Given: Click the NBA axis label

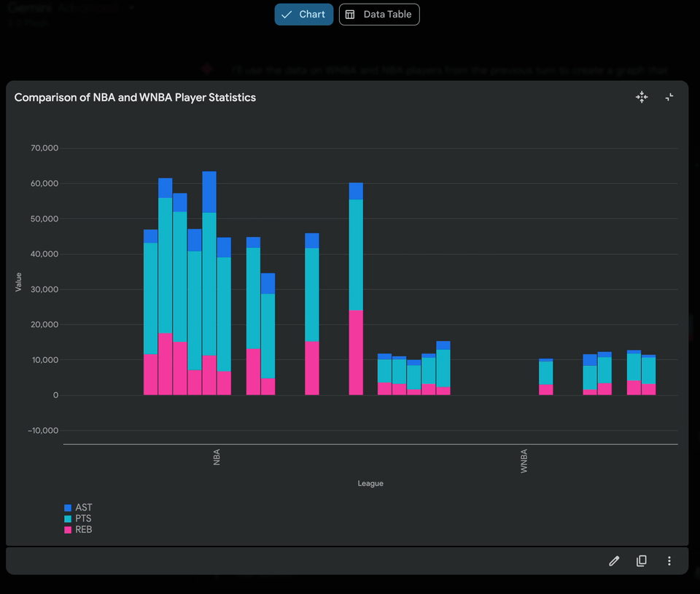Looking at the screenshot, I should (x=217, y=457).
